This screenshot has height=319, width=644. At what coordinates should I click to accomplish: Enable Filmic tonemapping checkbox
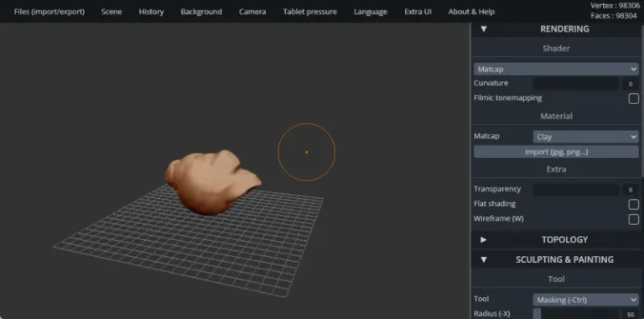634,99
